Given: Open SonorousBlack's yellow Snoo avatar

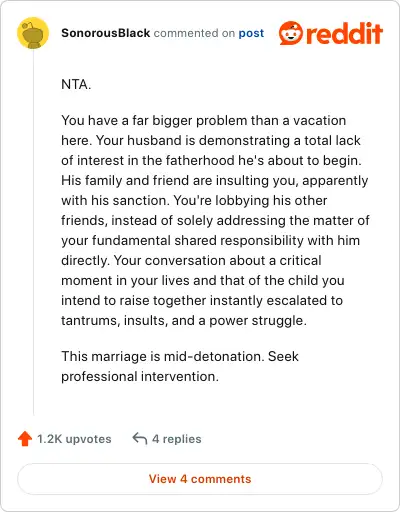Looking at the screenshot, I should 33,33.
